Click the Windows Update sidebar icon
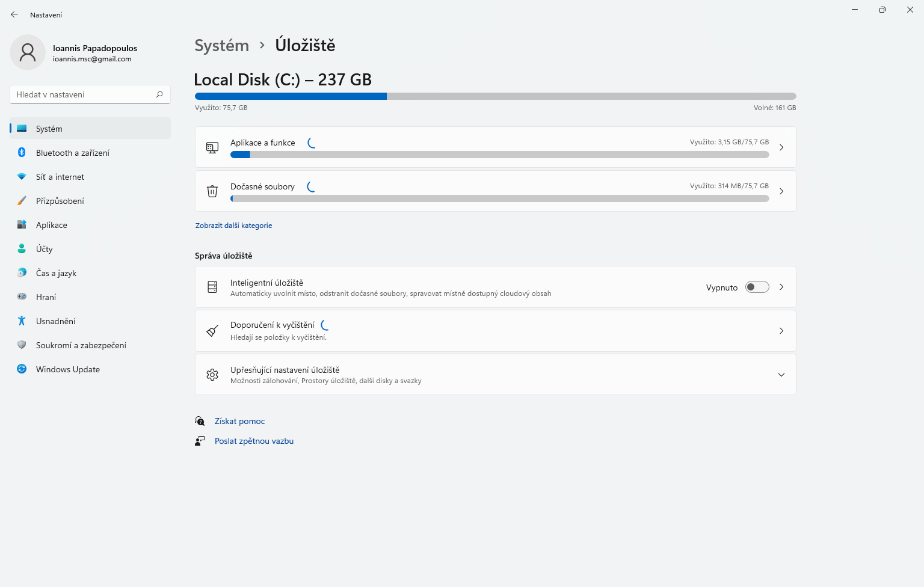 point(22,369)
